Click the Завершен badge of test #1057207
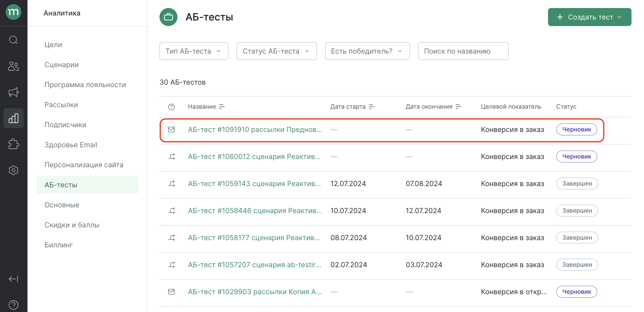The width and height of the screenshot is (644, 312). click(x=577, y=265)
